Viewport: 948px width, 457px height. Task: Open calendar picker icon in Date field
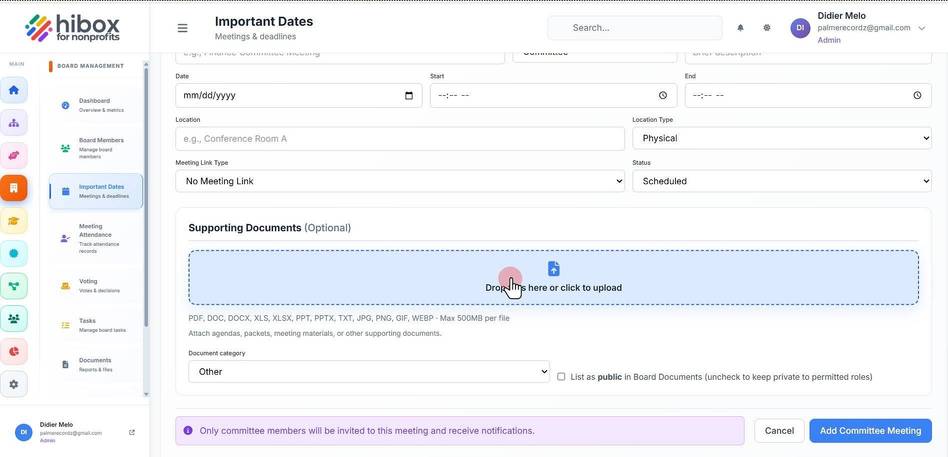tap(409, 96)
